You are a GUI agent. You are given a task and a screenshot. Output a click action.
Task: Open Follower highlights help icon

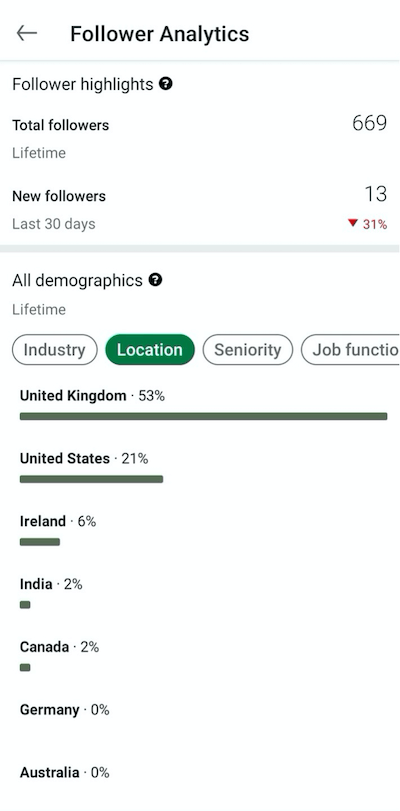pyautogui.click(x=166, y=83)
